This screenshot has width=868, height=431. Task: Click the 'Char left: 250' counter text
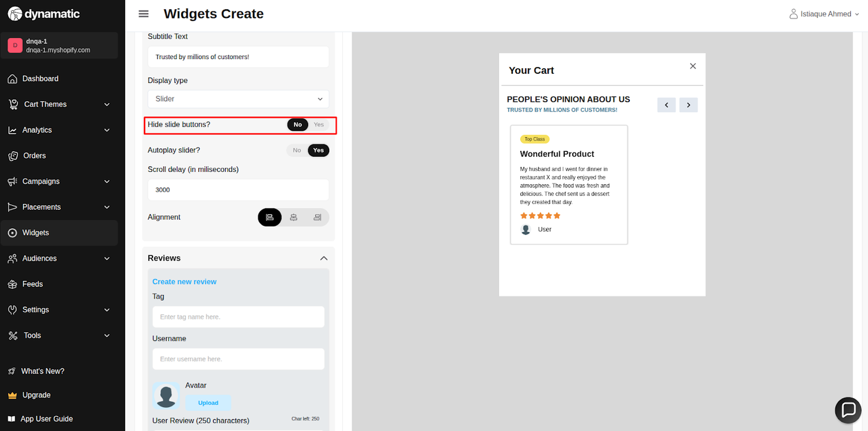[305, 419]
